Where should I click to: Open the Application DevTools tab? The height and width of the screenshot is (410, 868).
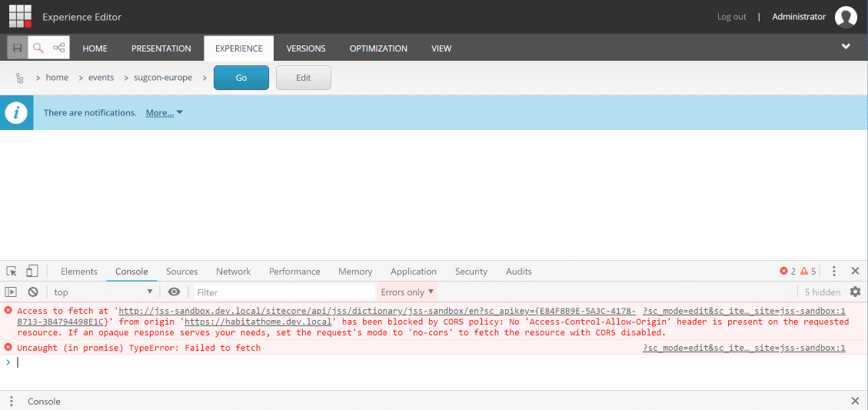[414, 272]
